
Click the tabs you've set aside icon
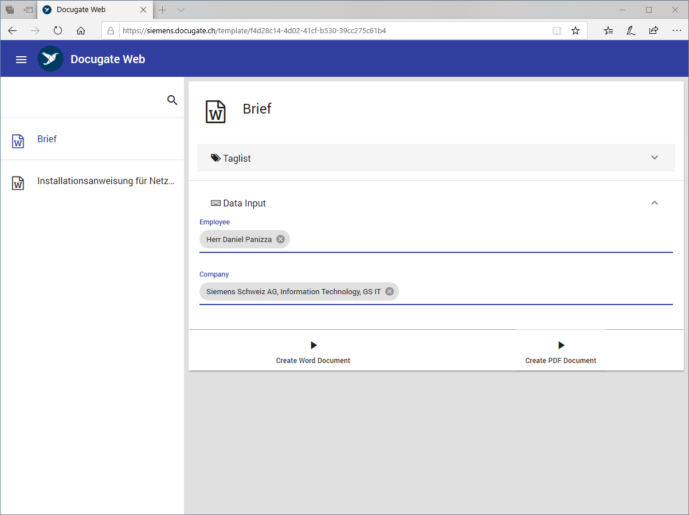coord(10,10)
